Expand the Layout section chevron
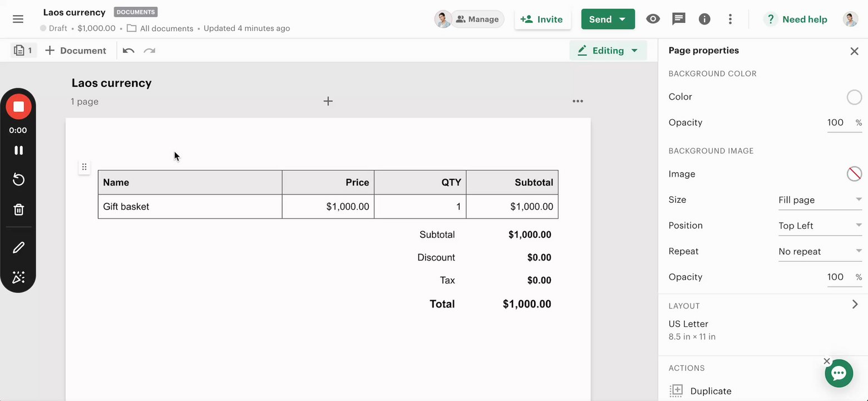 [x=855, y=305]
